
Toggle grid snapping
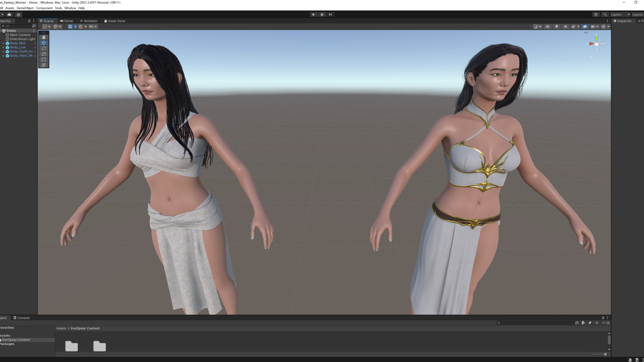80,26
